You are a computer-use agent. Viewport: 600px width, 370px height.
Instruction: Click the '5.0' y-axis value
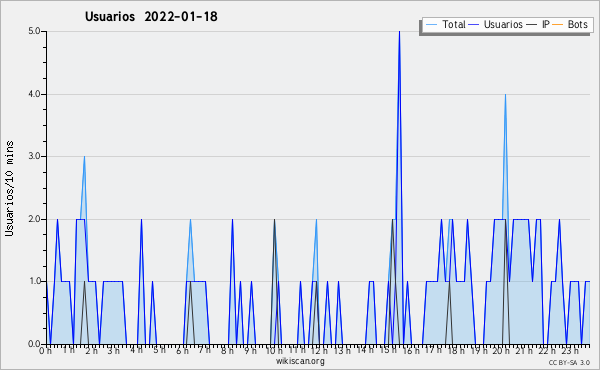click(x=34, y=31)
